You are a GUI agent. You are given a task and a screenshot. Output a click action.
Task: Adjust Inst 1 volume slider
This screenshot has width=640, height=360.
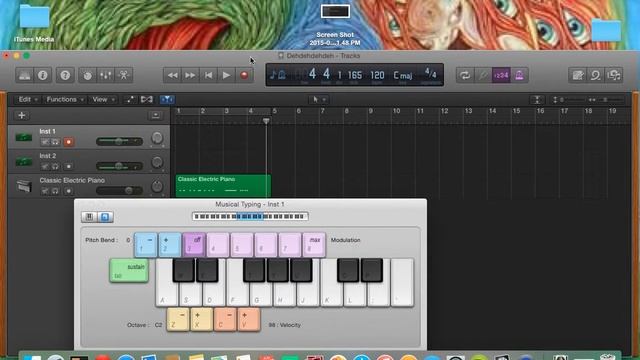(119, 142)
